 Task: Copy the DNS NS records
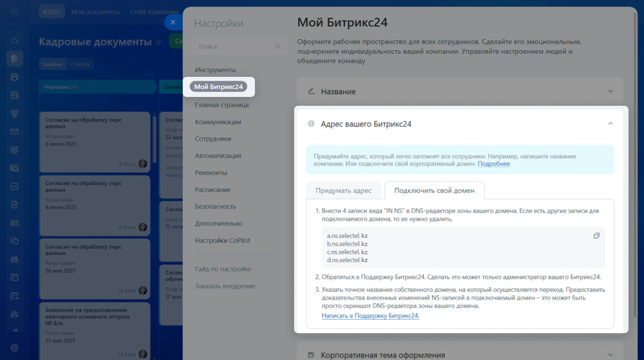[597, 236]
